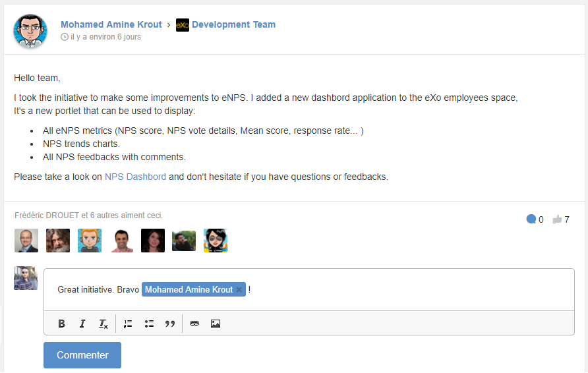The height and width of the screenshot is (373, 588).
Task: Open cartoon orange-haired liker avatar
Action: click(x=90, y=241)
